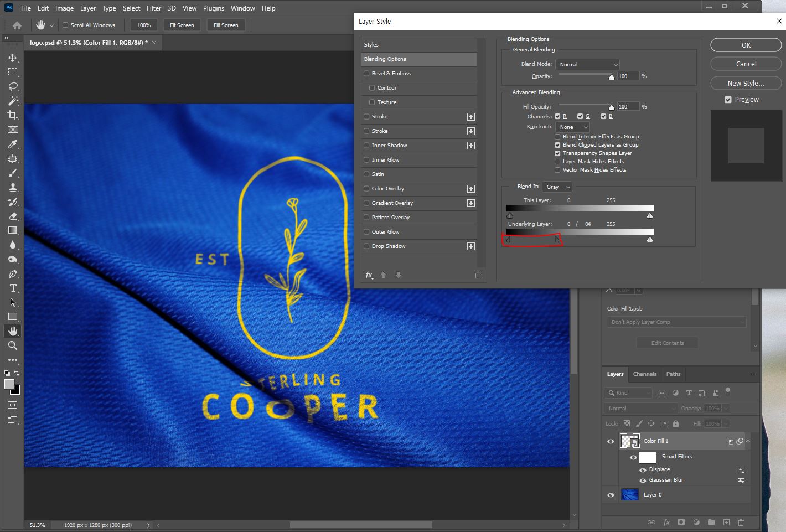Open the Kind filter dropdown in Layers
This screenshot has height=532, width=786.
[628, 392]
